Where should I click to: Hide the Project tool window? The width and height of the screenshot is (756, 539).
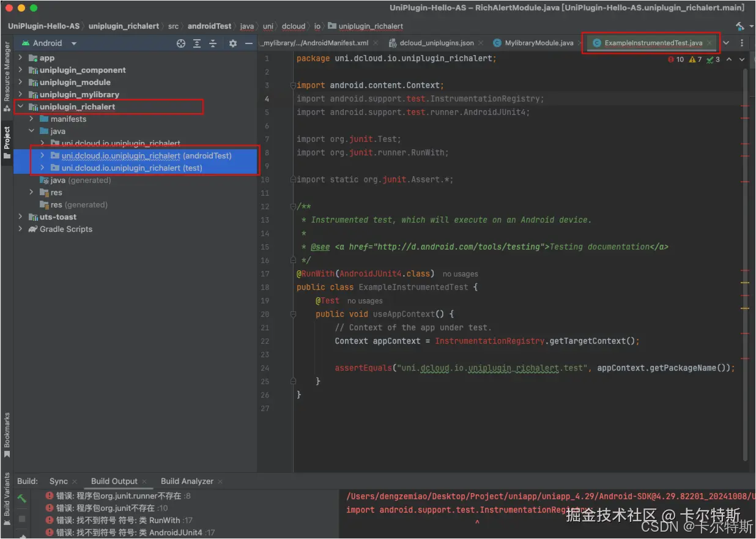249,43
